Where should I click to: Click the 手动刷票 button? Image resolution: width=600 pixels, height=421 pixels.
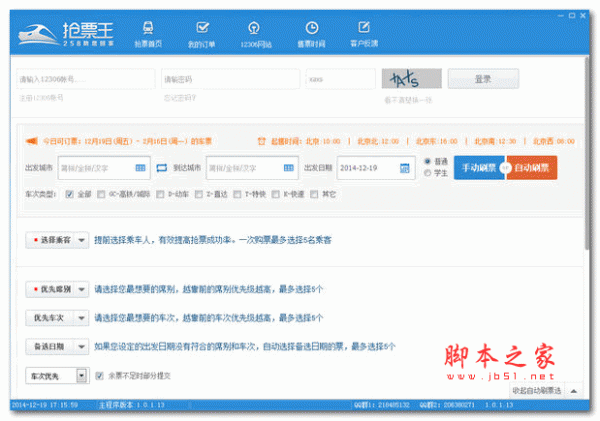point(479,167)
